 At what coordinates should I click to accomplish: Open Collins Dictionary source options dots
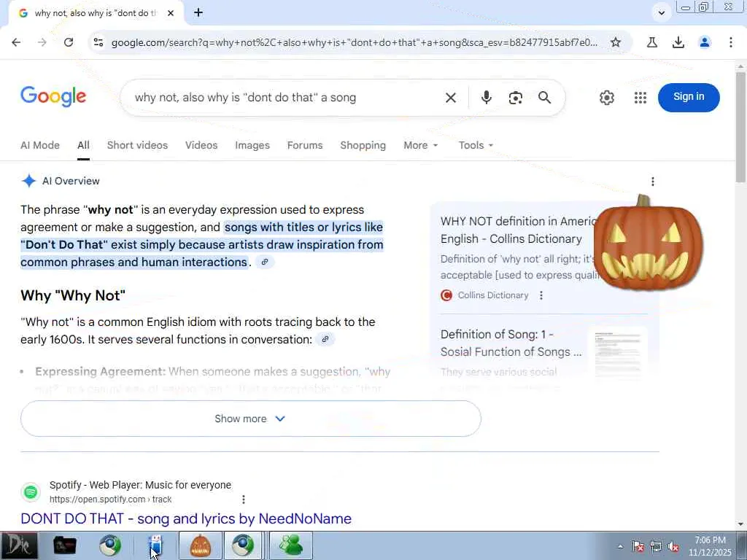pyautogui.click(x=541, y=295)
